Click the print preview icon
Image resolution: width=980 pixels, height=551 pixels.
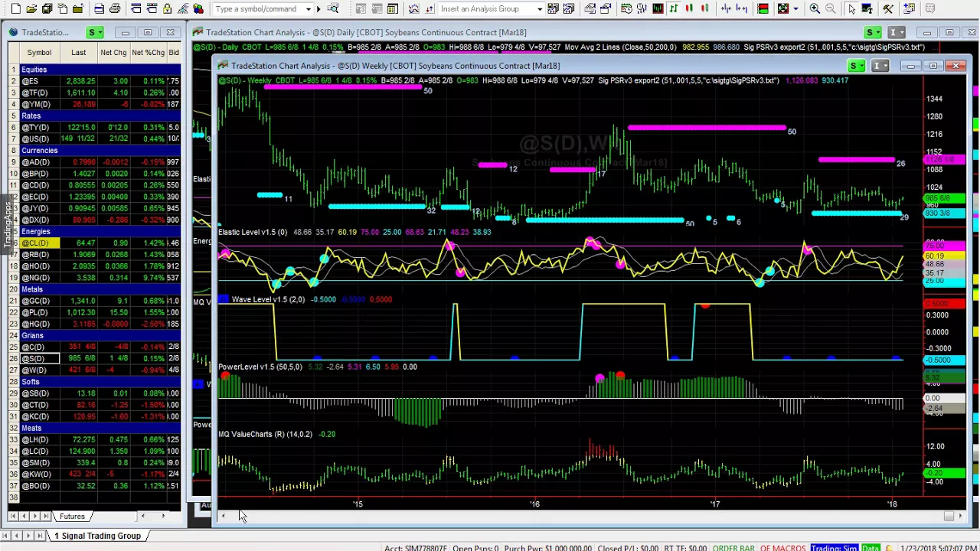pyautogui.click(x=99, y=8)
